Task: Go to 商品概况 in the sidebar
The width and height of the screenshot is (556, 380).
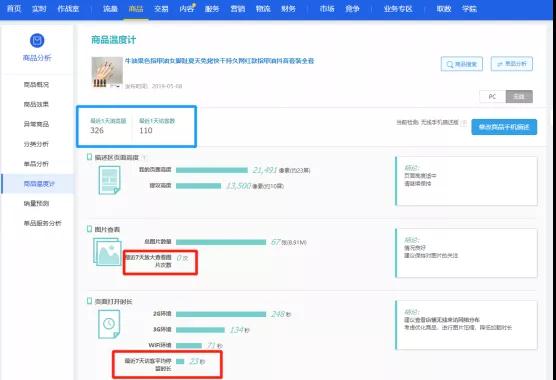Action: coord(36,84)
